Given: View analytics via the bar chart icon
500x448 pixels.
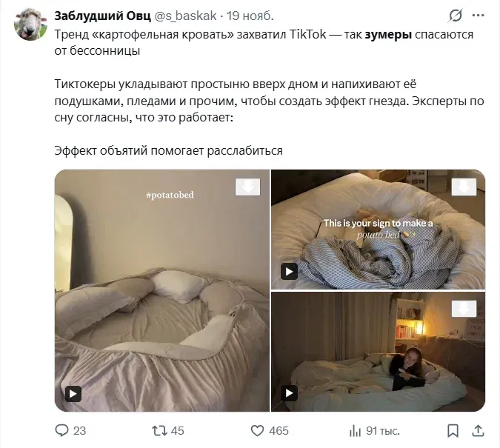Looking at the screenshot, I should (355, 431).
